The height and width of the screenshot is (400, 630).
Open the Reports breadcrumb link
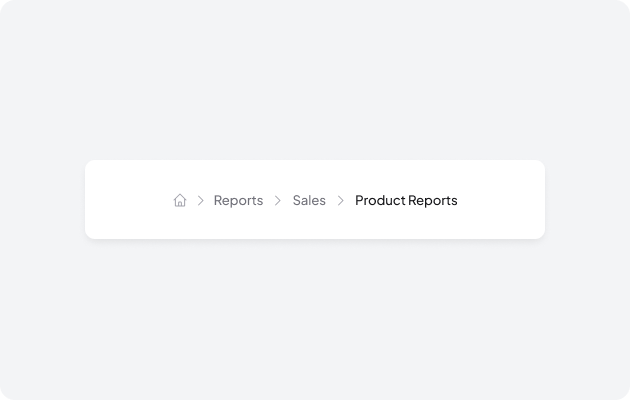pyautogui.click(x=238, y=200)
